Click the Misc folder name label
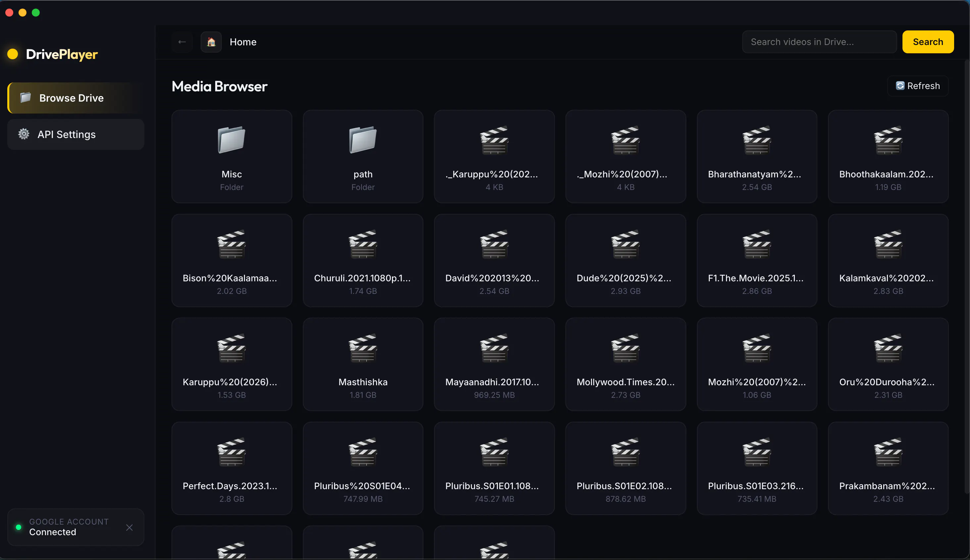 click(231, 174)
